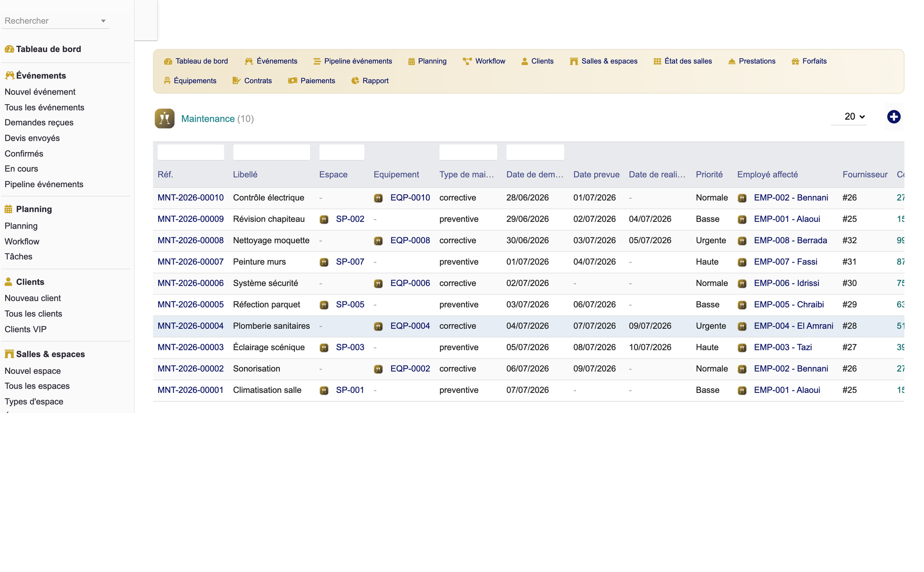The width and height of the screenshot is (924, 572).
Task: Click the icon next to SP-001
Action: [x=324, y=391]
